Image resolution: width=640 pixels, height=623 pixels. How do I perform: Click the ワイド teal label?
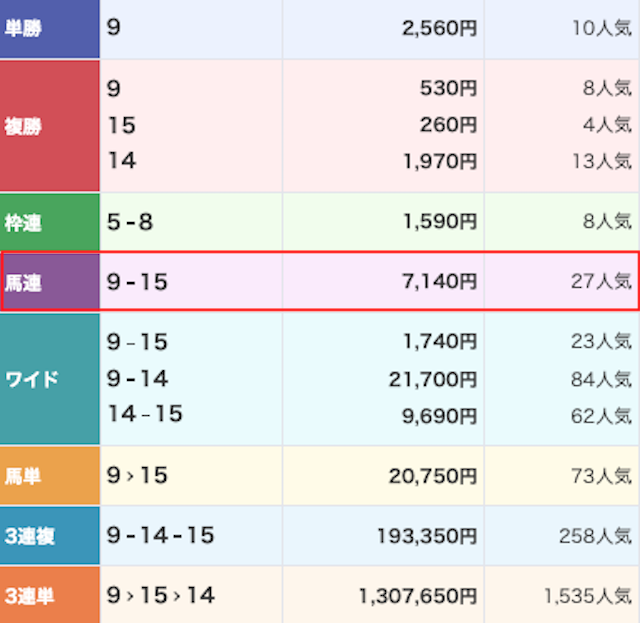[x=49, y=378]
